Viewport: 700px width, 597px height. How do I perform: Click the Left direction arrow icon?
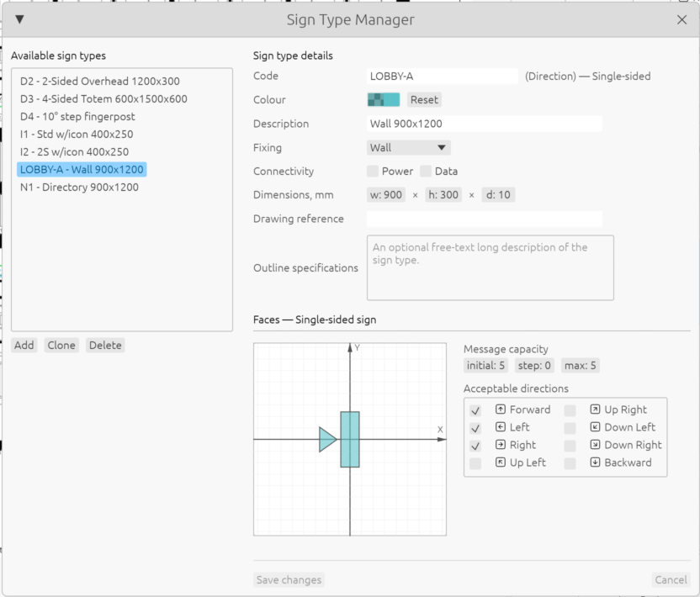tap(501, 427)
